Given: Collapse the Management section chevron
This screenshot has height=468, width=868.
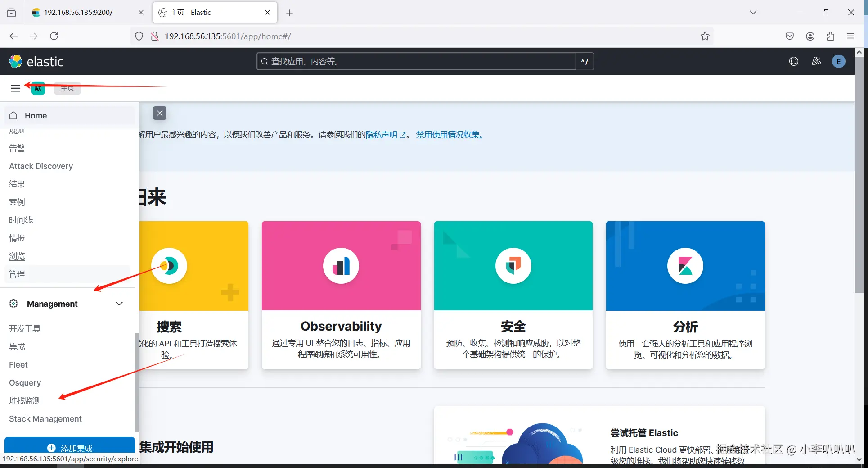Looking at the screenshot, I should click(x=119, y=304).
